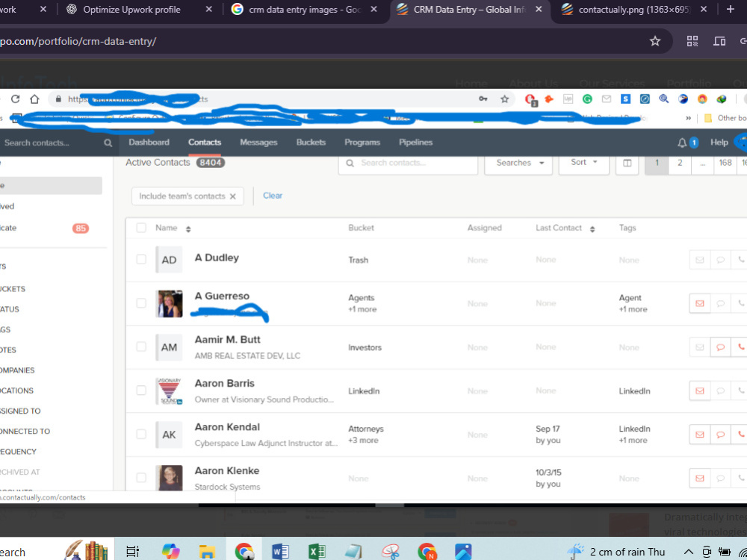Open the Aaron Kendal contact name
The image size is (747, 560).
pyautogui.click(x=227, y=427)
